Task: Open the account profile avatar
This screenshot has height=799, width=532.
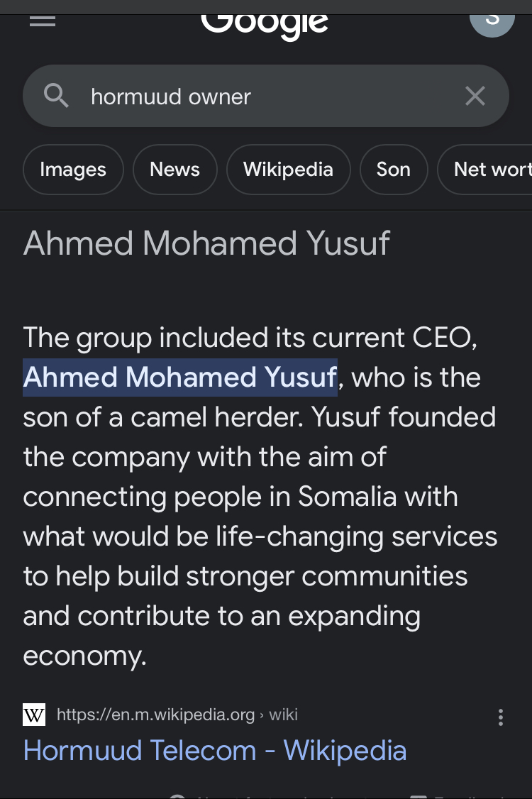Action: tap(492, 18)
